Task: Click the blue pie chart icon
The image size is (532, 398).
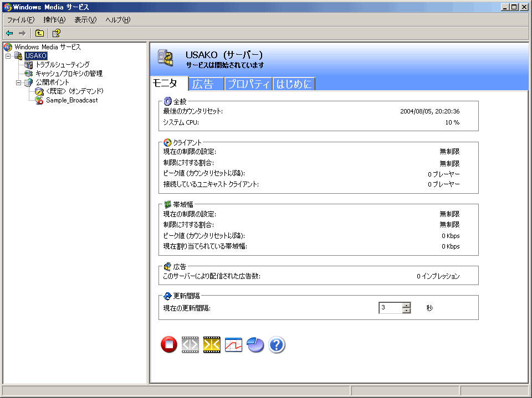Action: (x=255, y=345)
